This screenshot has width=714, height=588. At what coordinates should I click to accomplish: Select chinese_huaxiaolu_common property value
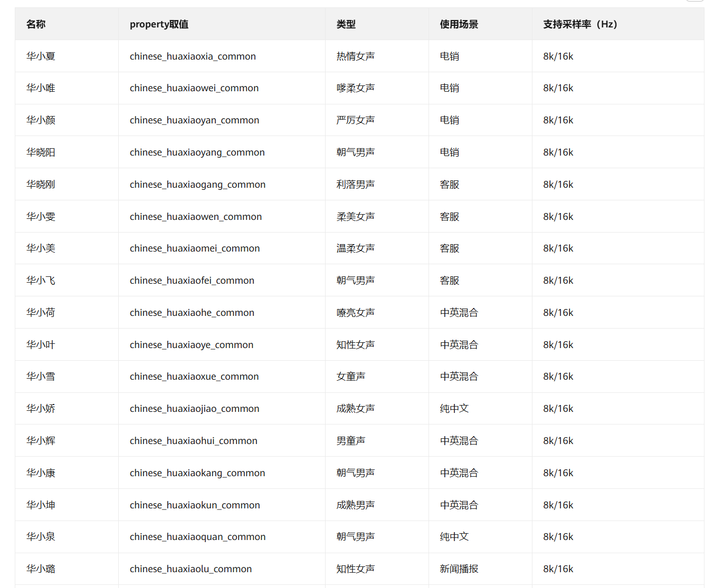click(191, 569)
